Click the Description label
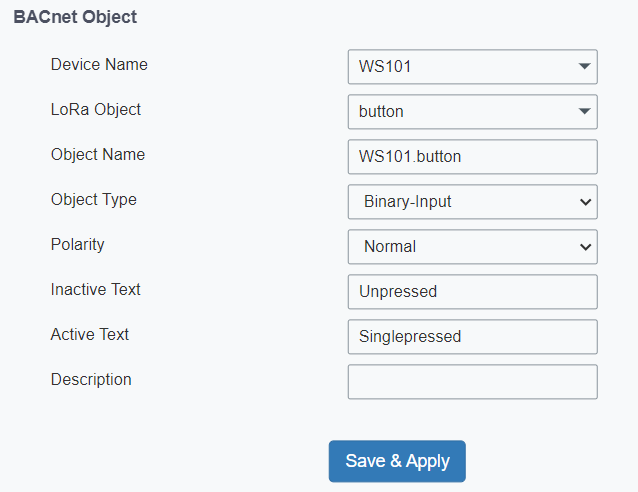The image size is (638, 492). coord(91,380)
